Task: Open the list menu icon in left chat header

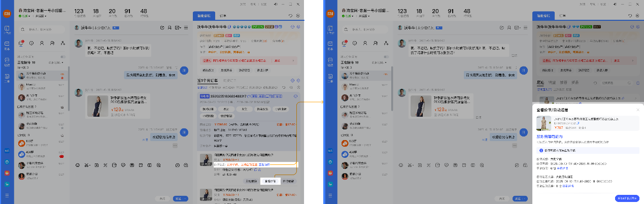Action: (186, 27)
